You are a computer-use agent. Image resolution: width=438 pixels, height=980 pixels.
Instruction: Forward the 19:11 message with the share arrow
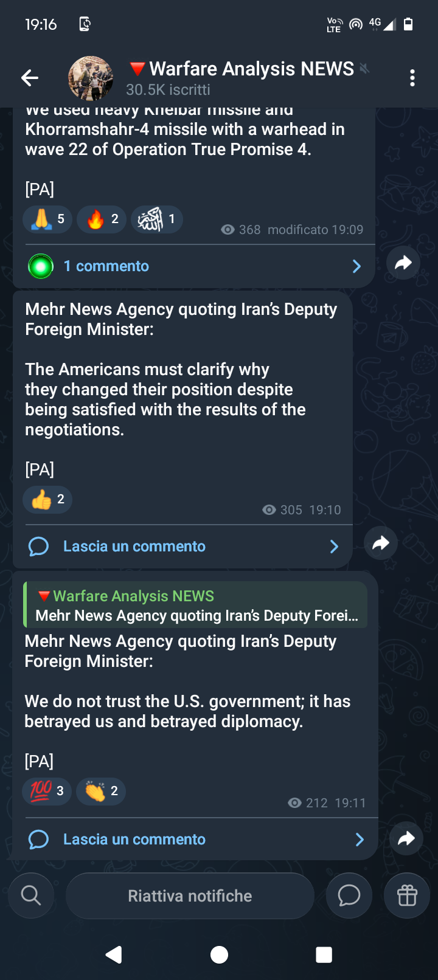(406, 838)
